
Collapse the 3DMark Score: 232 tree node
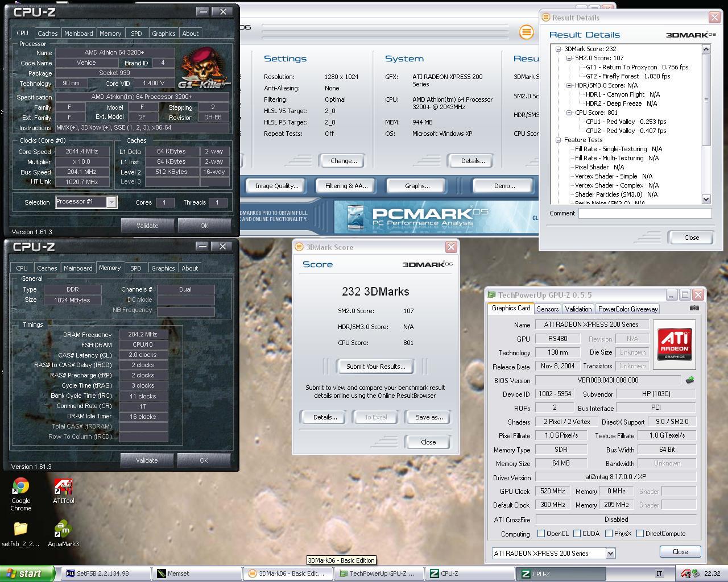click(x=559, y=49)
